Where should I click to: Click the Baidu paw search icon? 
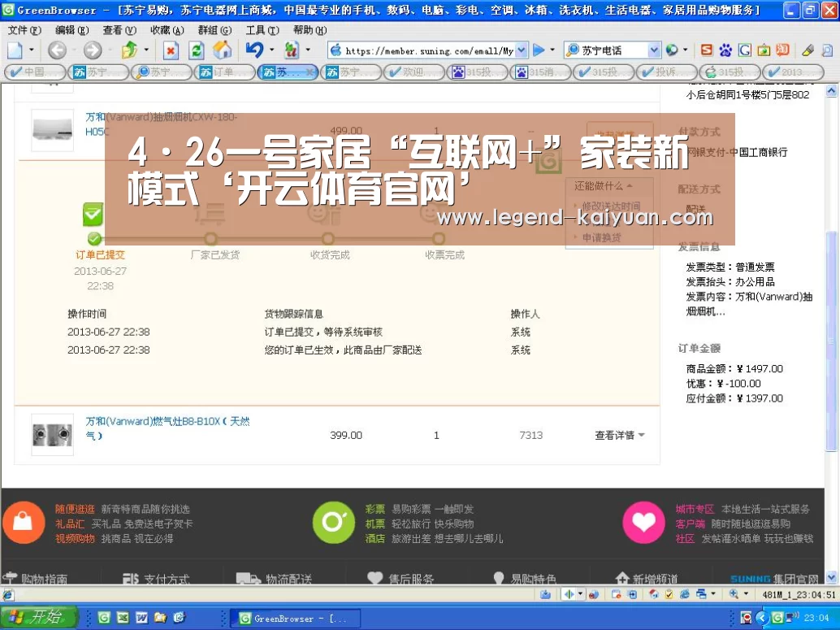[x=725, y=50]
